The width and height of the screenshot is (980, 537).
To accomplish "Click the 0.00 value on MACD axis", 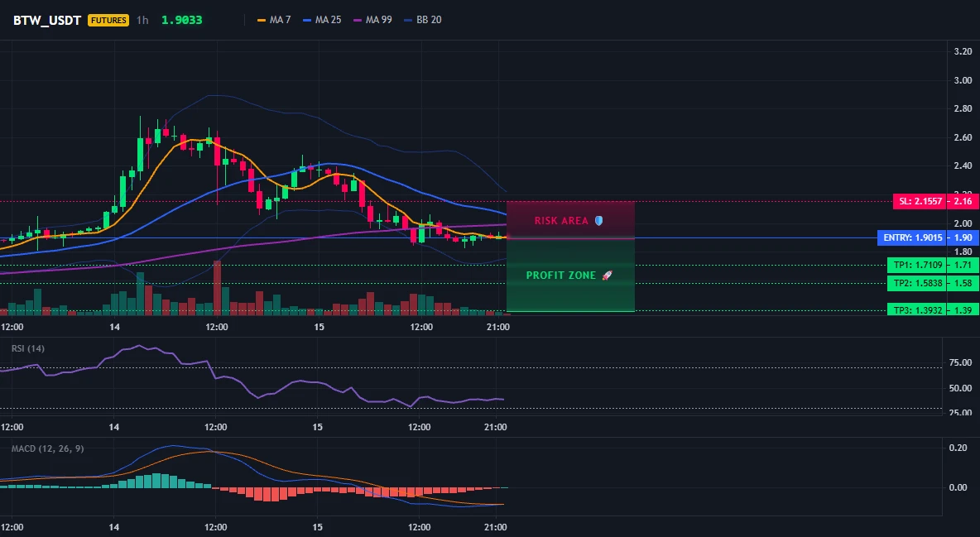I will click(958, 487).
